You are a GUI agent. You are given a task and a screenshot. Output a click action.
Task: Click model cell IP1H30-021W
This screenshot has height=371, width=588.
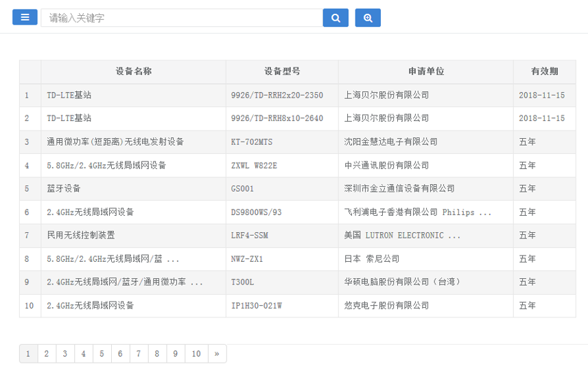tap(257, 306)
